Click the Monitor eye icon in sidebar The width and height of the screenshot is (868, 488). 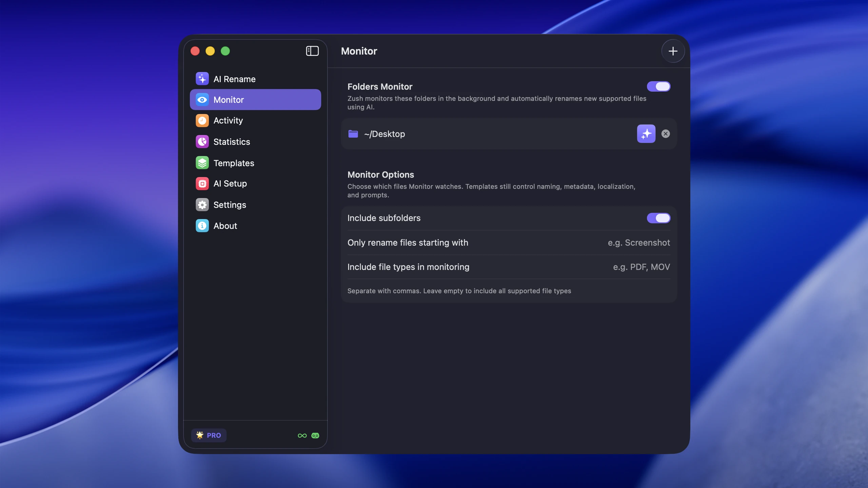(202, 100)
